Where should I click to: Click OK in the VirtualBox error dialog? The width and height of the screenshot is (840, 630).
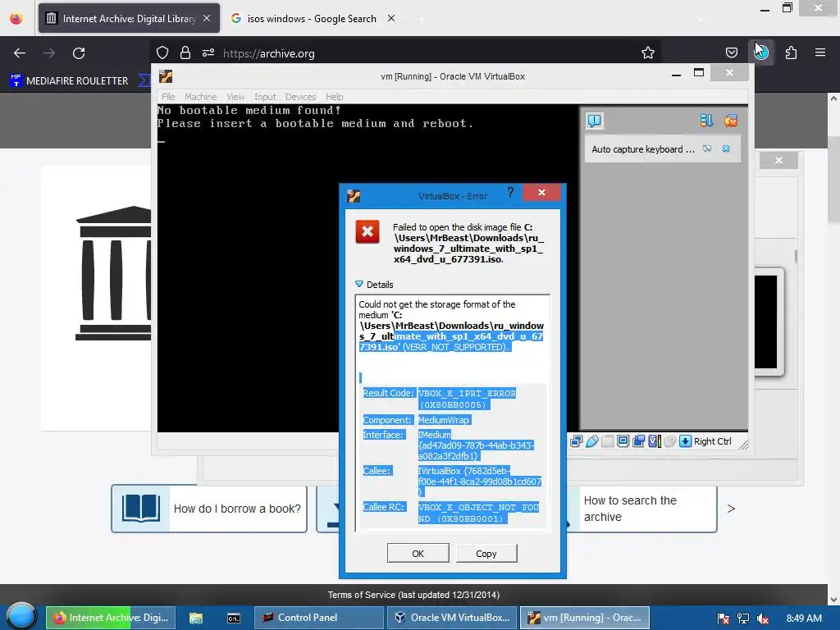418,554
